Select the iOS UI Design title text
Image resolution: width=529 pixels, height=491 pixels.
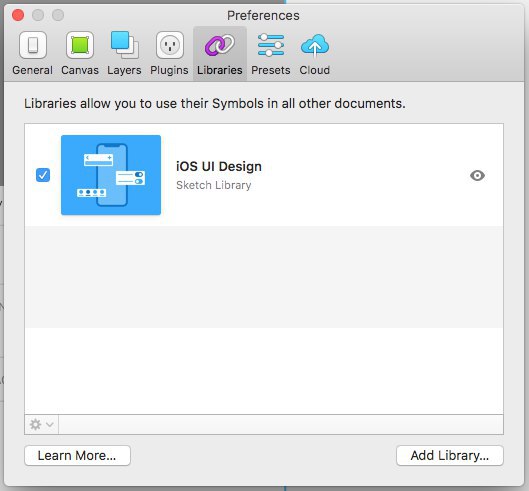pos(219,166)
